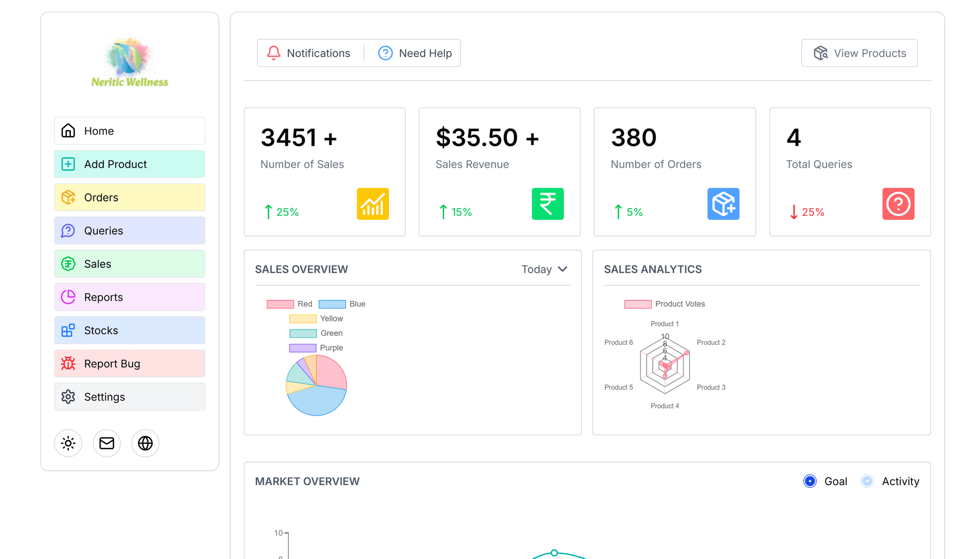Viewport: 980px width, 559px height.
Task: Open the Add Product page
Action: click(130, 164)
